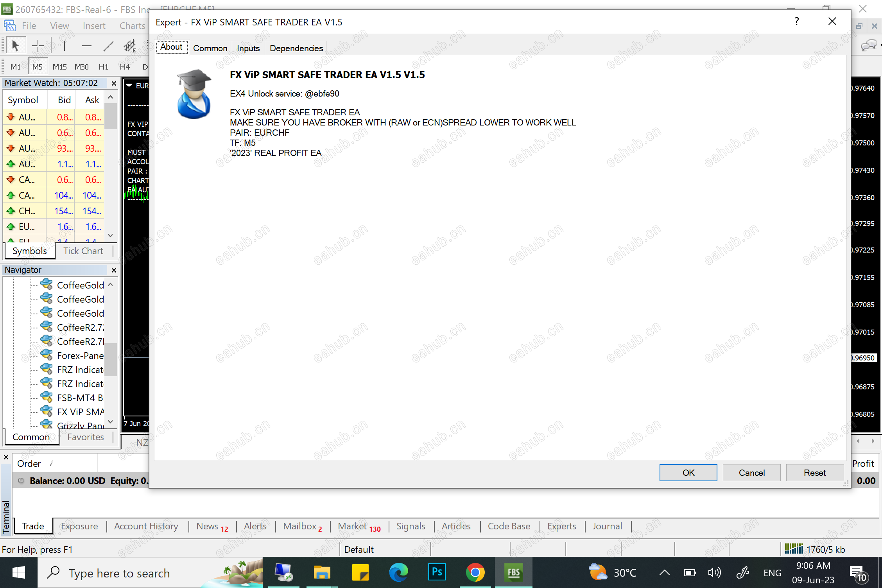The width and height of the screenshot is (882, 588).
Task: Switch to the Common tab in Expert dialog
Action: (x=210, y=48)
